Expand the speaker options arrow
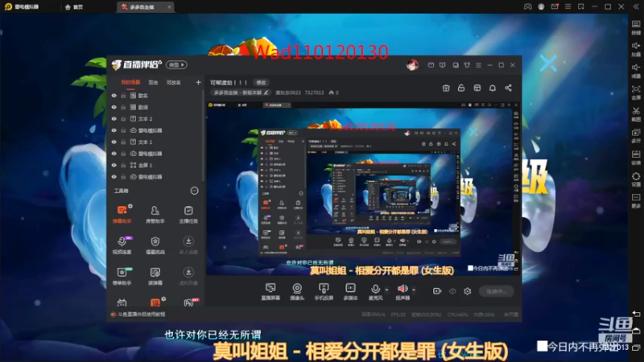 click(x=414, y=290)
